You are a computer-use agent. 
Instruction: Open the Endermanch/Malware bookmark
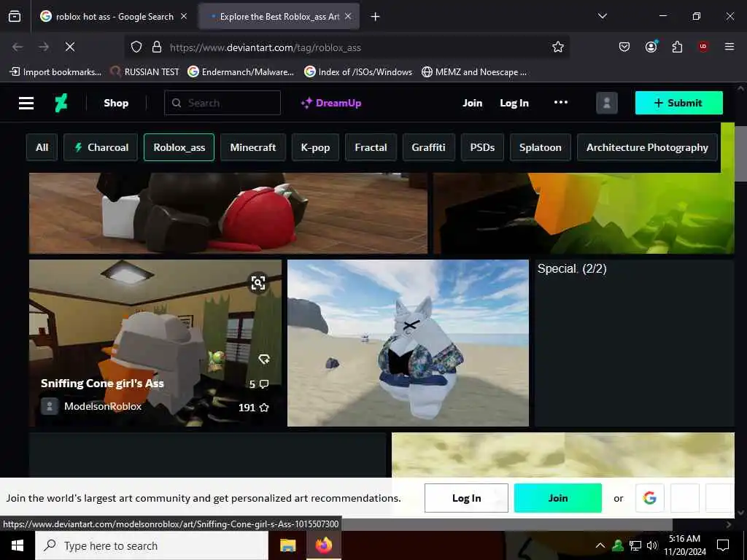[241, 72]
